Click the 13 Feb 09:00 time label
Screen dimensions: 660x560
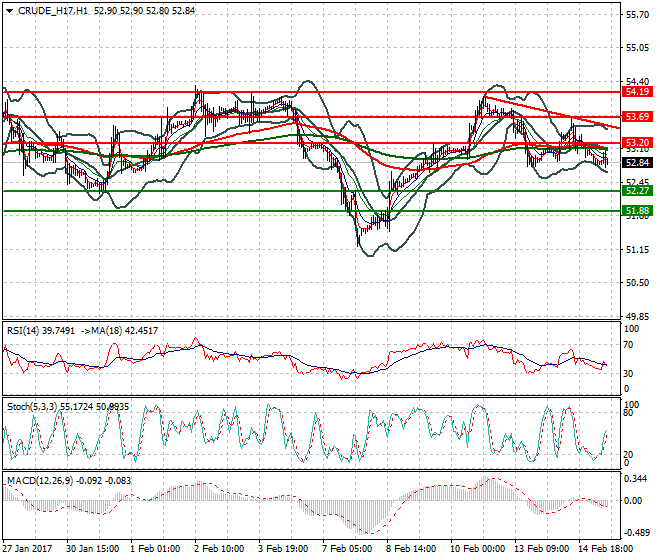[542, 549]
